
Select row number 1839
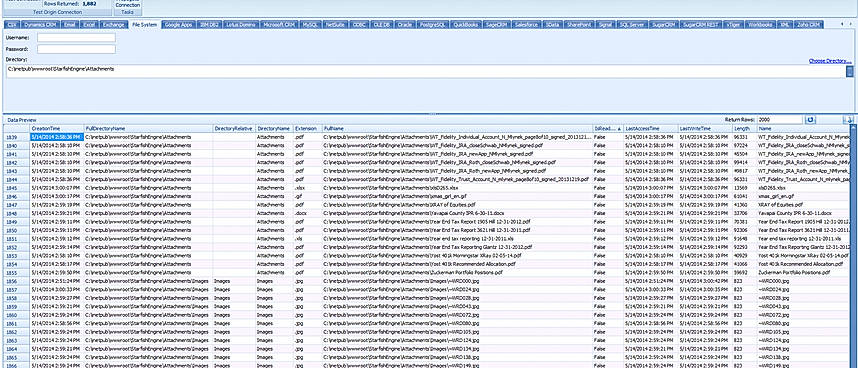(16, 137)
